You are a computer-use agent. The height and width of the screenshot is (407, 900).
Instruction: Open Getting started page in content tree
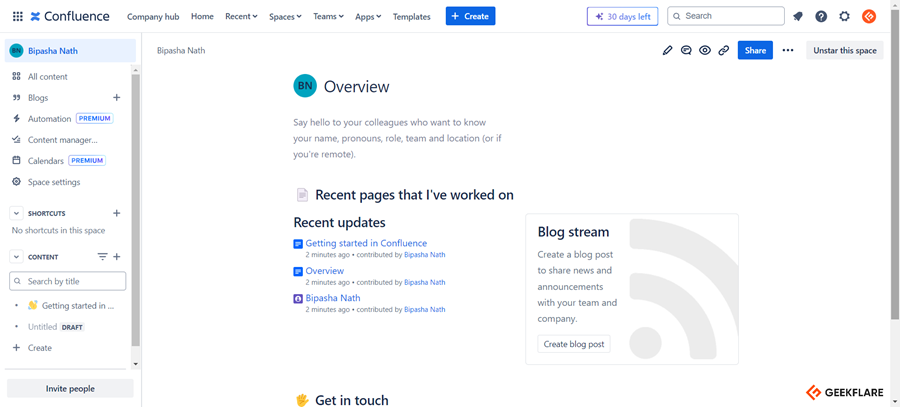pyautogui.click(x=77, y=306)
